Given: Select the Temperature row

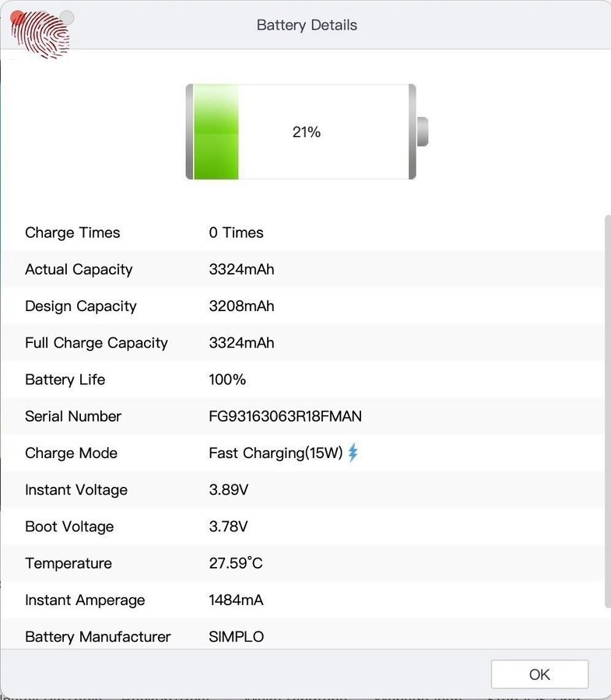Looking at the screenshot, I should click(x=303, y=563).
